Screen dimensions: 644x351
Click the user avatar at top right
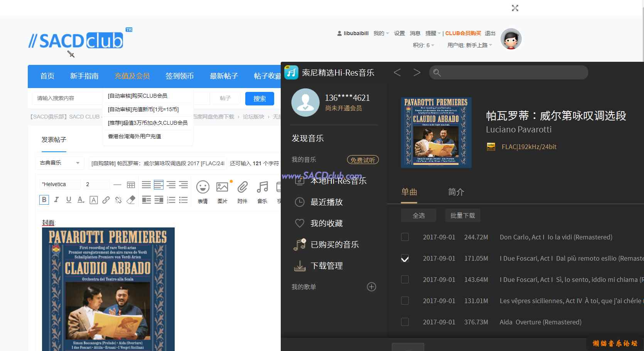511,39
